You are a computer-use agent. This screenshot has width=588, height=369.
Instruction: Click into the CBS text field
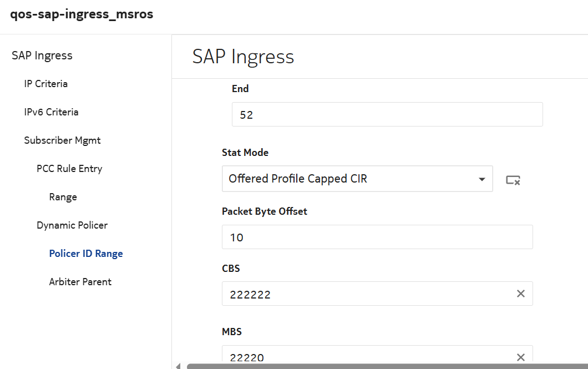(366, 294)
